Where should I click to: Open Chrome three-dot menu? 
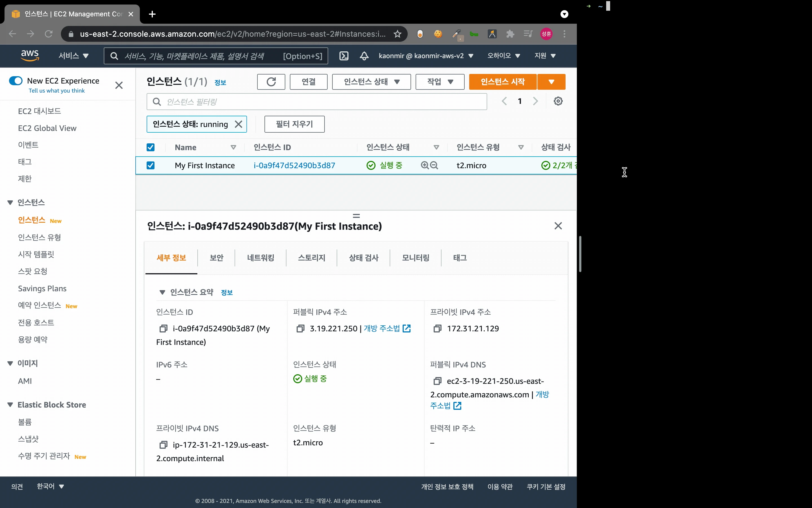click(x=564, y=34)
